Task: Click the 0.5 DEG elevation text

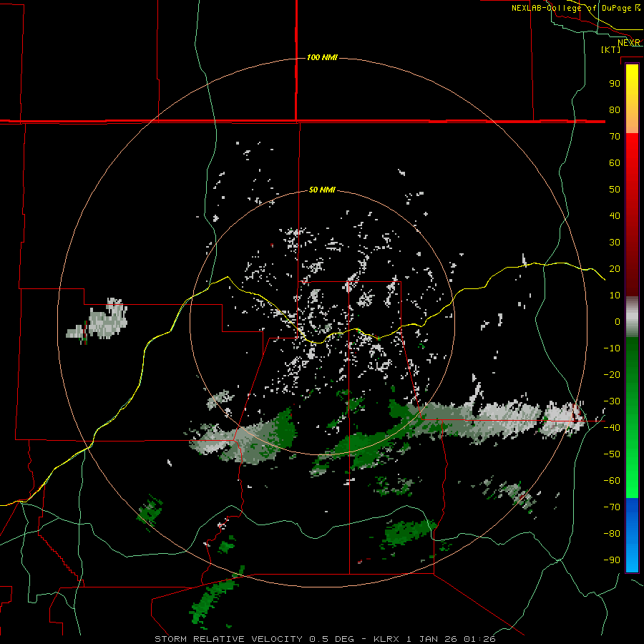Action: click(x=331, y=639)
